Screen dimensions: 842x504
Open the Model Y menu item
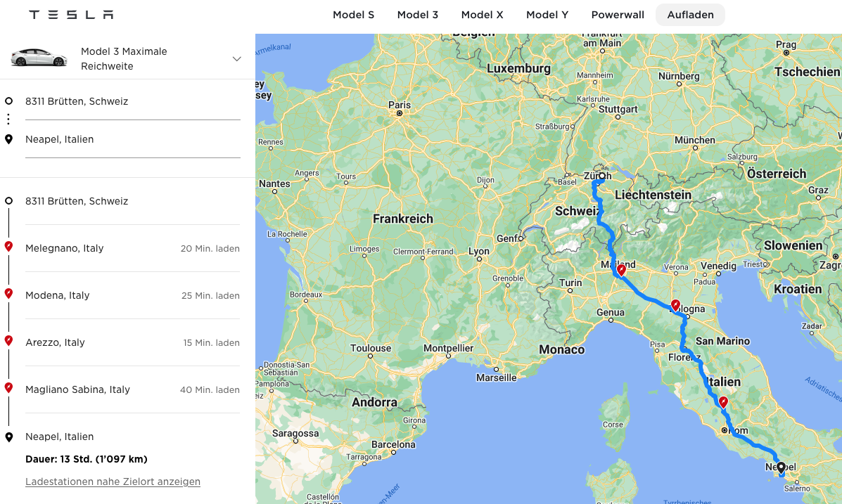[x=547, y=15]
